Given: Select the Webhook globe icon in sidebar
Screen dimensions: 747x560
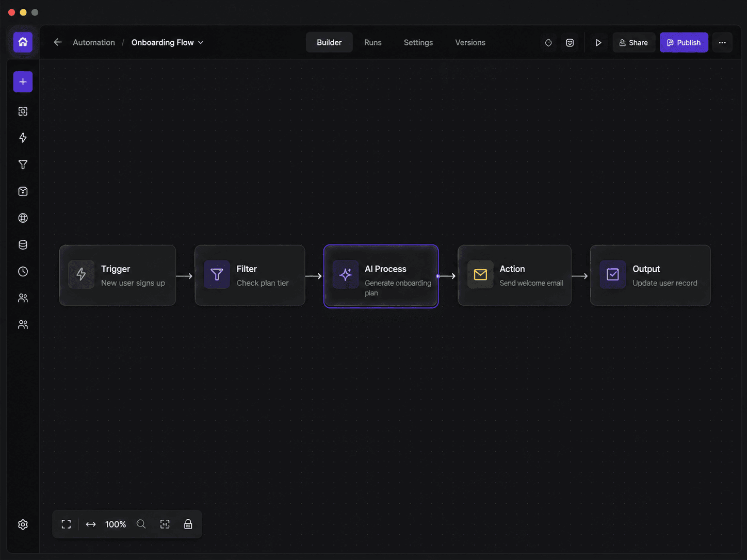Looking at the screenshot, I should [23, 218].
